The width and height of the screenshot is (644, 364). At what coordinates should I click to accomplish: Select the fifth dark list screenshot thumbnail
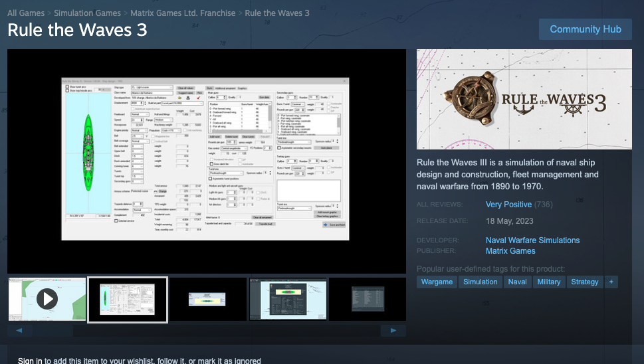click(x=368, y=299)
